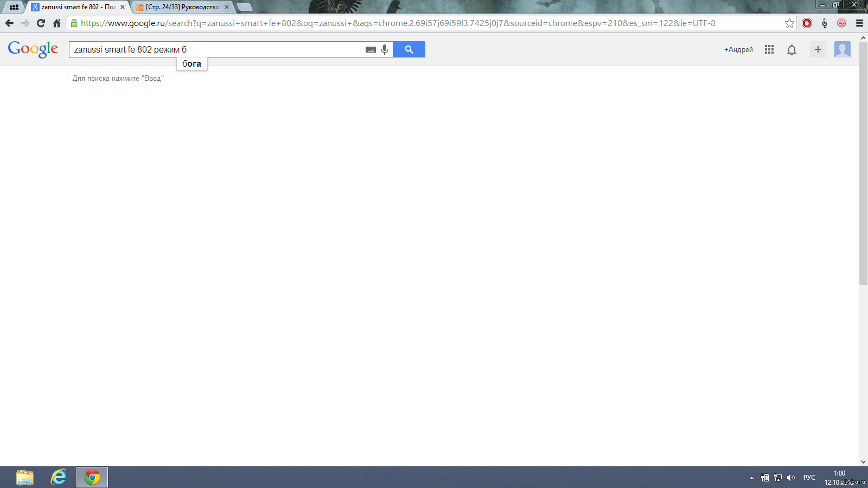Open Google notifications bell

tap(792, 50)
